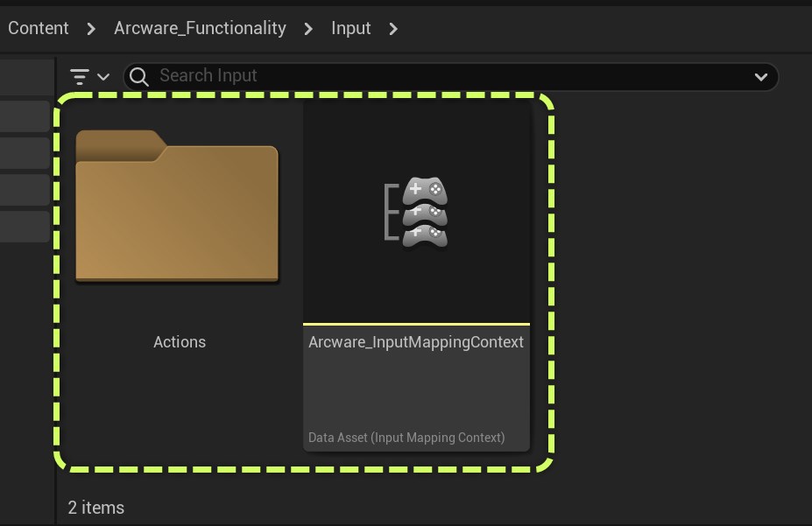Click the yellow color bar under asset thumbnail
Screen dimensions: 812x526
tap(416, 324)
